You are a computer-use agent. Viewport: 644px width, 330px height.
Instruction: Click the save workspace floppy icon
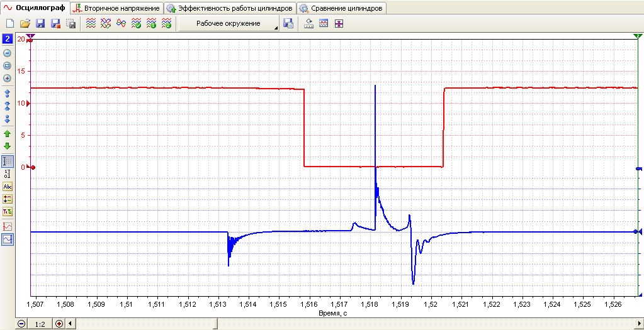click(289, 23)
